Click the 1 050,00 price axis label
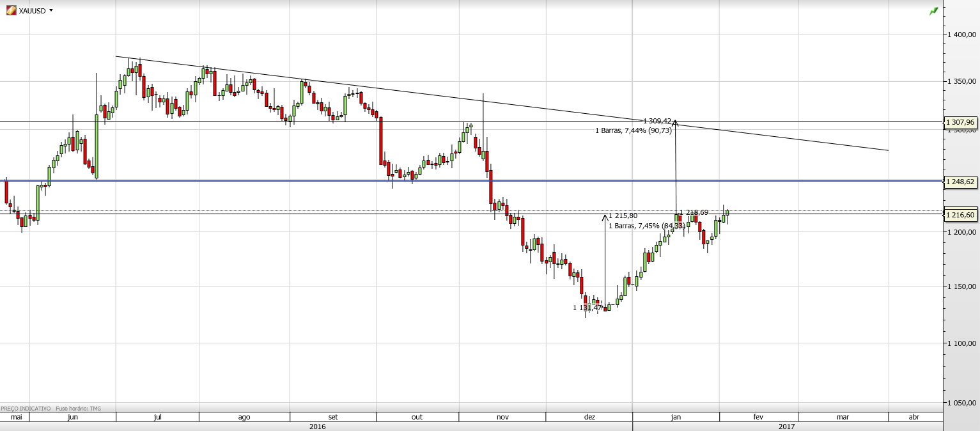The width and height of the screenshot is (980, 431). 962,403
